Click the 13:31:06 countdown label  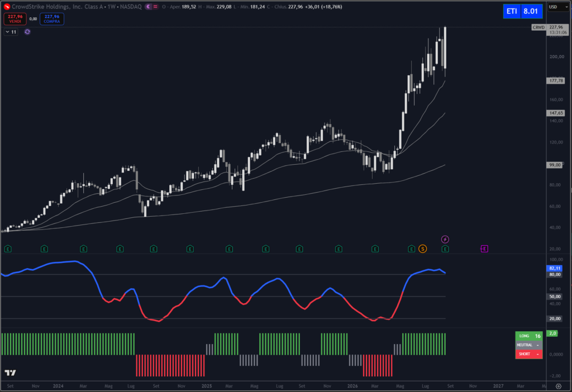click(558, 32)
